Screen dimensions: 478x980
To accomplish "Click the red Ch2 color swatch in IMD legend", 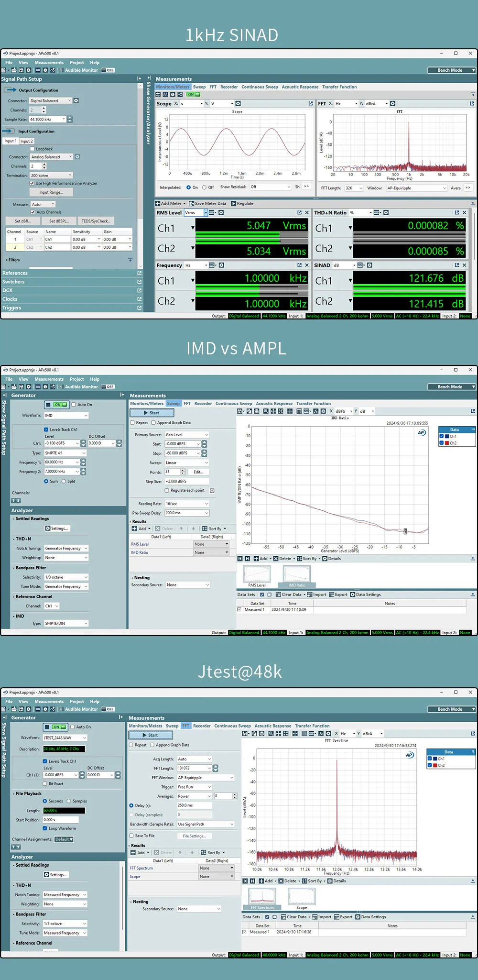I will 447,443.
